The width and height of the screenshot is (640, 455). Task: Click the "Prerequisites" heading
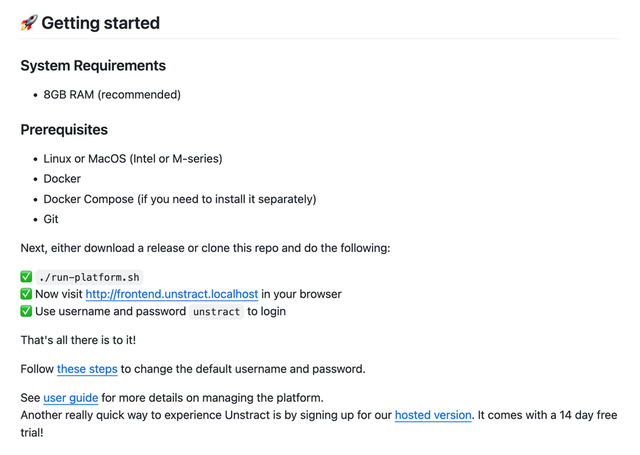click(x=64, y=130)
